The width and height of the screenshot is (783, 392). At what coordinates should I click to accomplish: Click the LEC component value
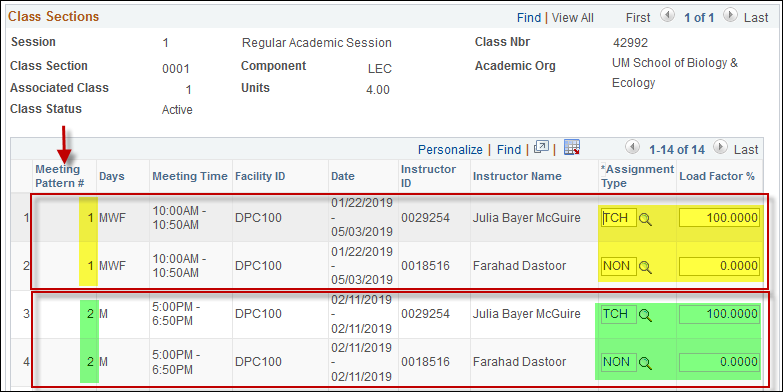380,69
